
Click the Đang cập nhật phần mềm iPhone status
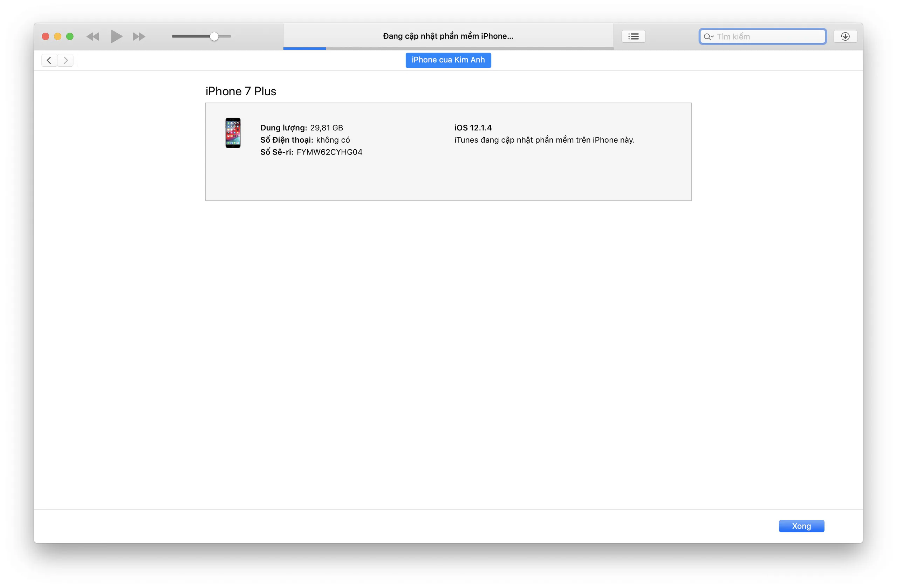[448, 36]
